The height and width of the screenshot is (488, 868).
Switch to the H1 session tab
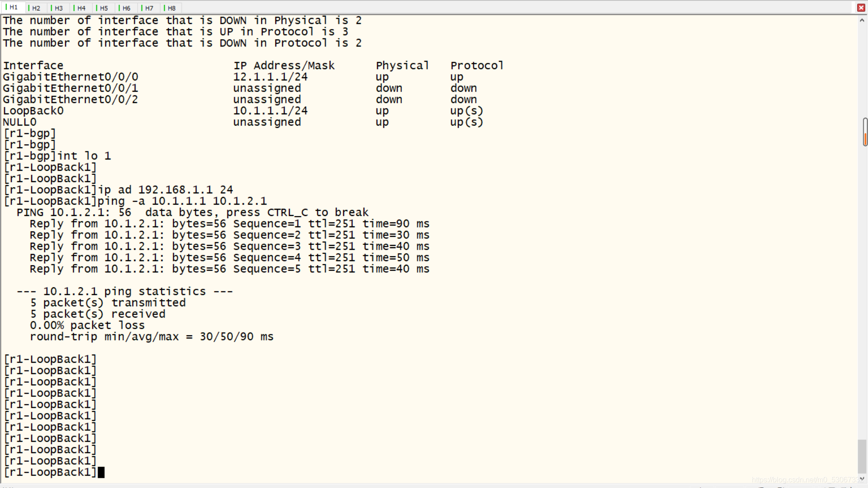pos(13,7)
